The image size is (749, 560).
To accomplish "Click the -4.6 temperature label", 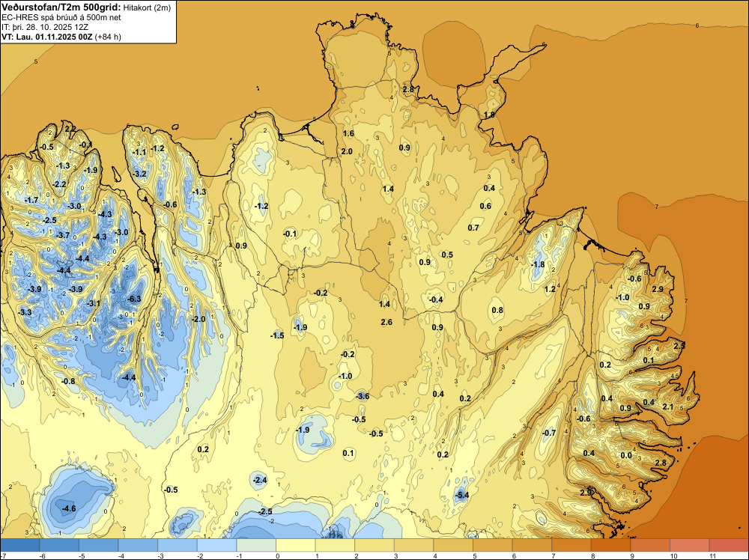I will pos(69,508).
